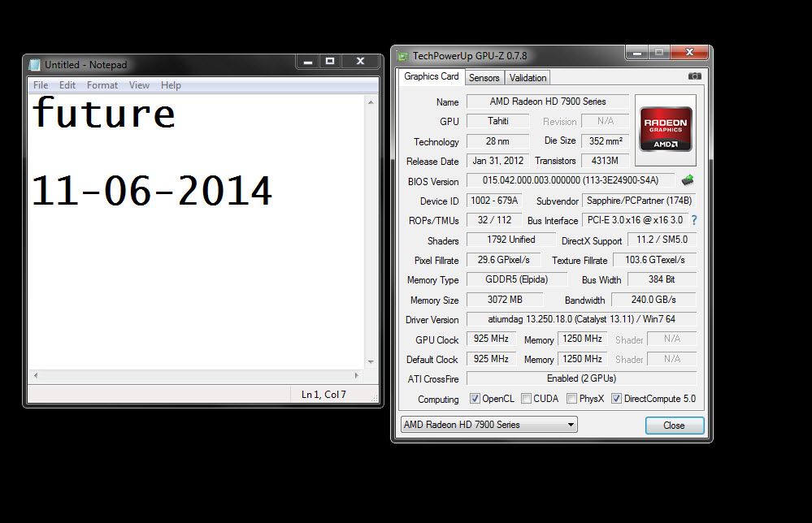Select the Graphics Card tab

(431, 76)
